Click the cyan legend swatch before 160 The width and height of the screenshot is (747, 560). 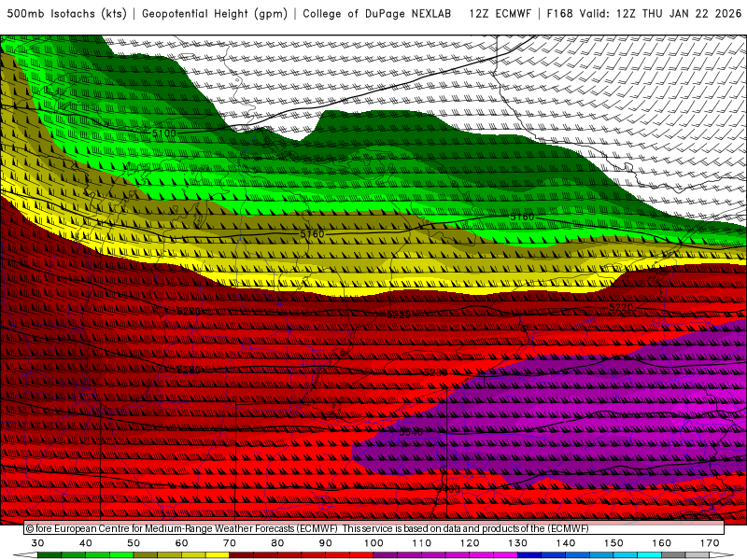(649, 555)
